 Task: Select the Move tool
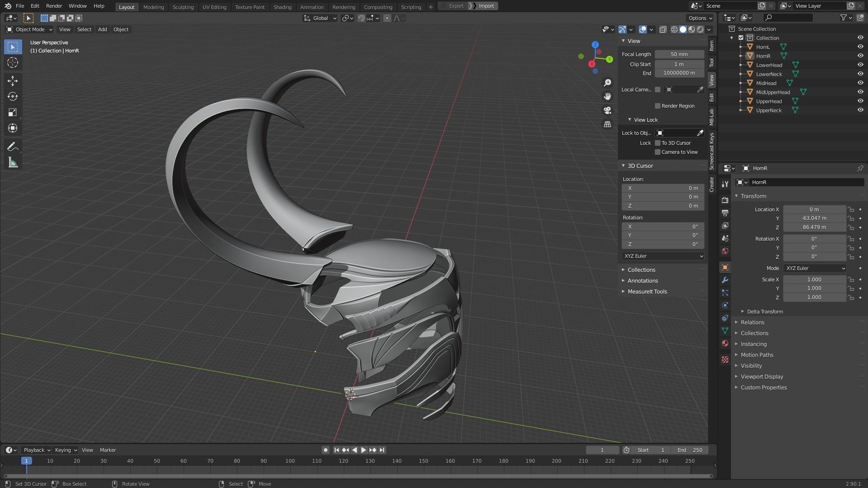coord(13,81)
